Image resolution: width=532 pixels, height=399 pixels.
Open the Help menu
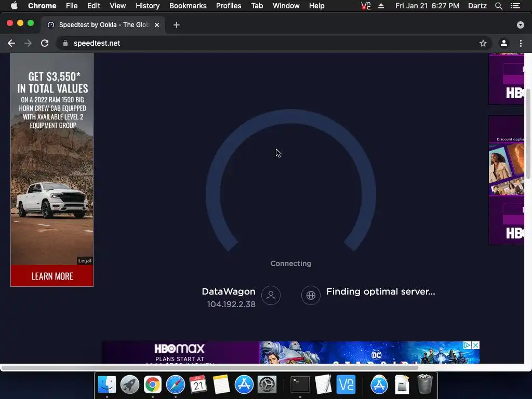[316, 6]
